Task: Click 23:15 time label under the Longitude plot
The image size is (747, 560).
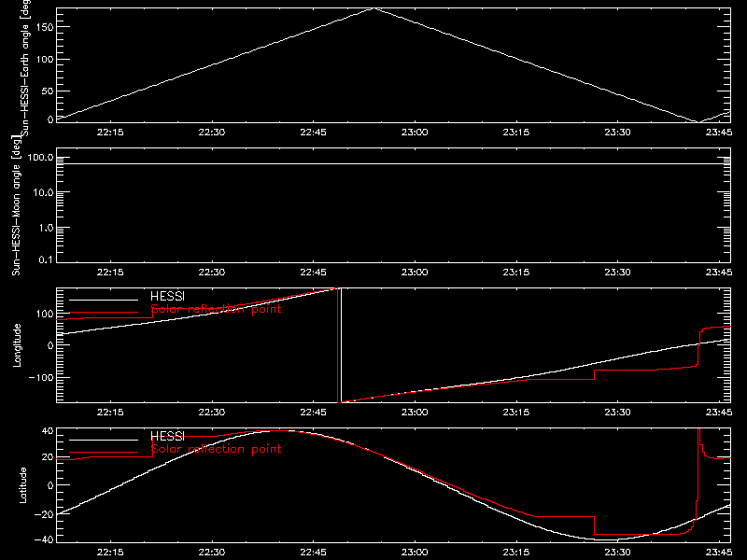Action: click(x=516, y=413)
